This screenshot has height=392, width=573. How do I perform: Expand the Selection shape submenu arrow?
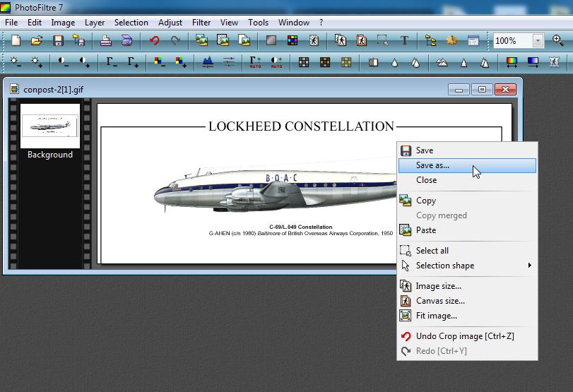529,266
